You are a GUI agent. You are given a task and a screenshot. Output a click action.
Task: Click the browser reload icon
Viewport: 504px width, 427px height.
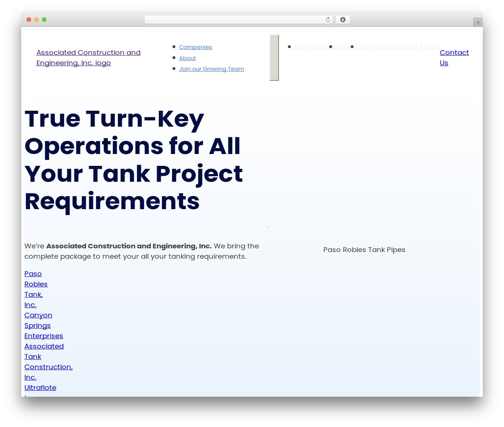tap(328, 20)
